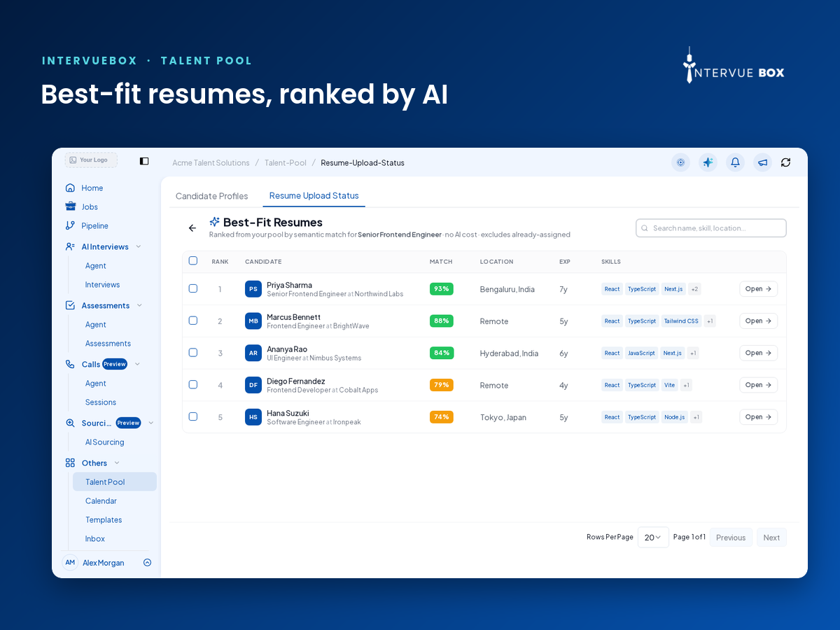Click the Others grid icon
Screen dimensions: 840x630
click(70, 463)
